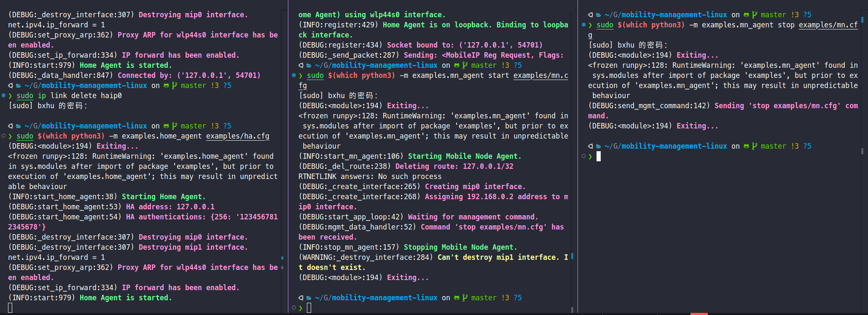This screenshot has width=868, height=315.
Task: Click the cursor block below the left pane's output
Action: point(10,308)
